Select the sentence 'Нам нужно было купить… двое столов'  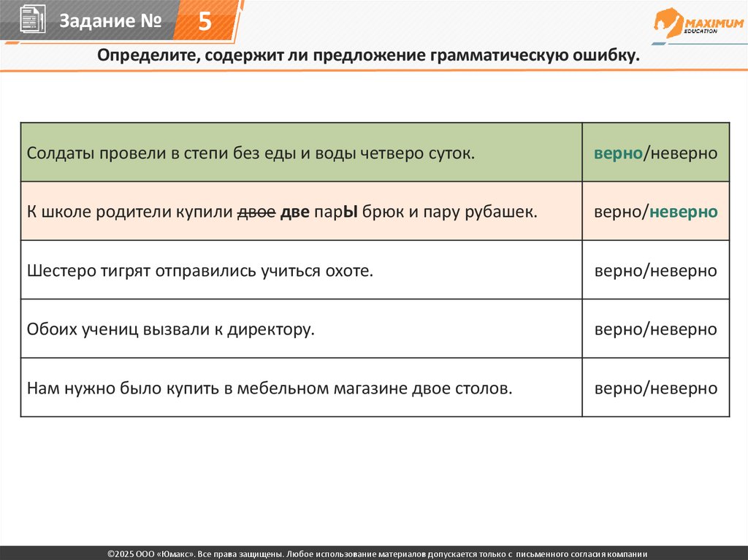[270, 388]
